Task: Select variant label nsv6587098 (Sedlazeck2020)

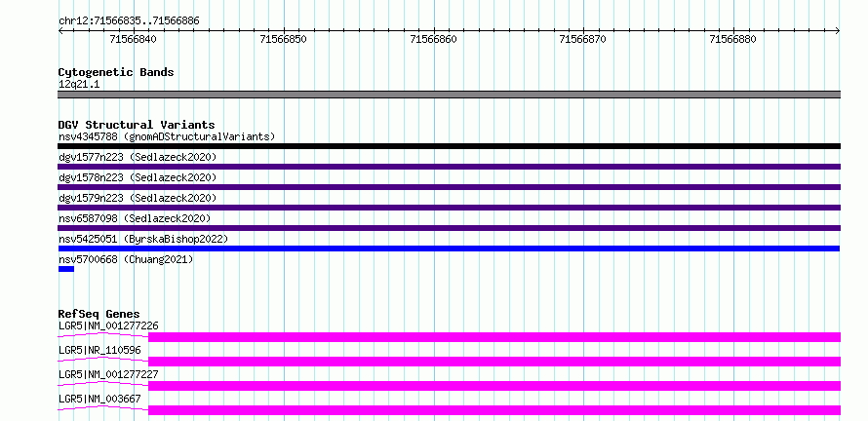Action: coord(135,218)
